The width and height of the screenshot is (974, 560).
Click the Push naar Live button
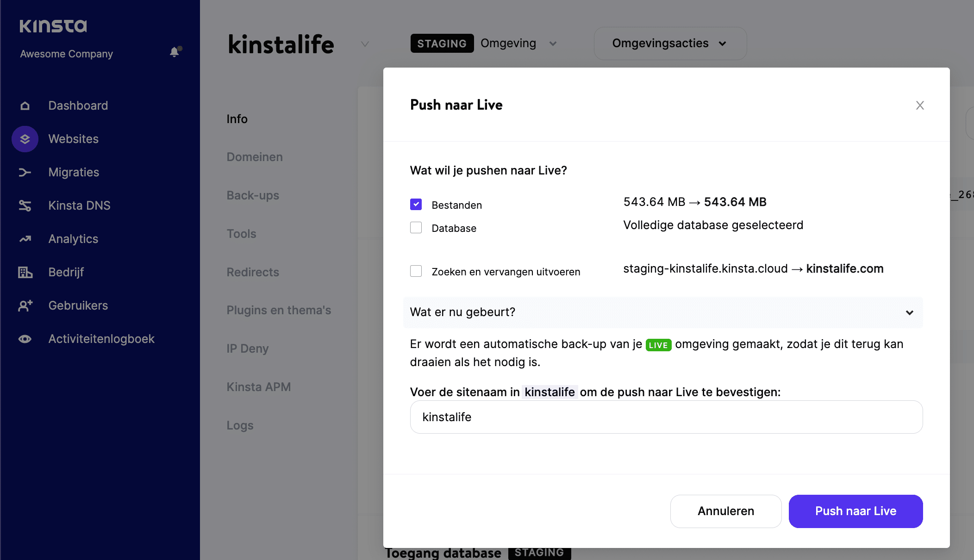pyautogui.click(x=855, y=511)
